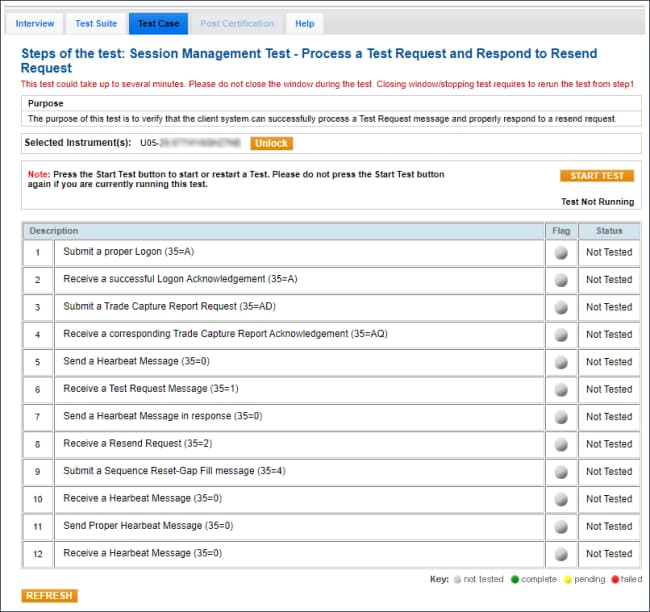The image size is (650, 612).
Task: Switch to the Test Suite tab
Action: [x=96, y=23]
